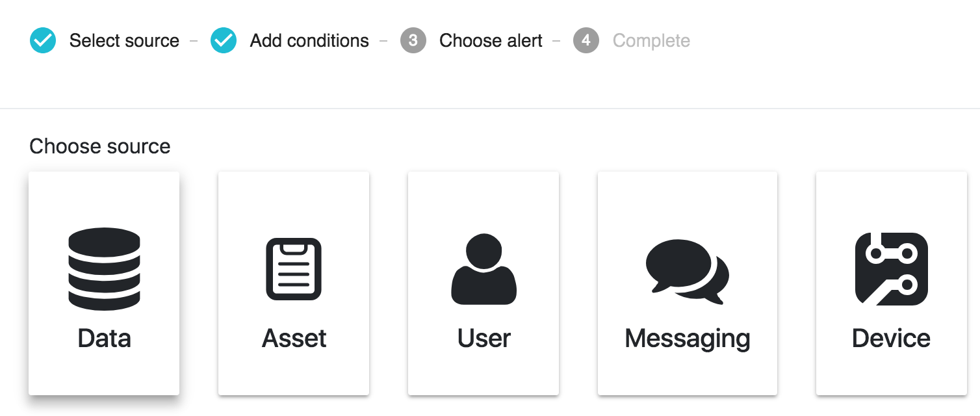Click the checkmark beside Select source
This screenshot has width=980, height=416.
pos(43,41)
